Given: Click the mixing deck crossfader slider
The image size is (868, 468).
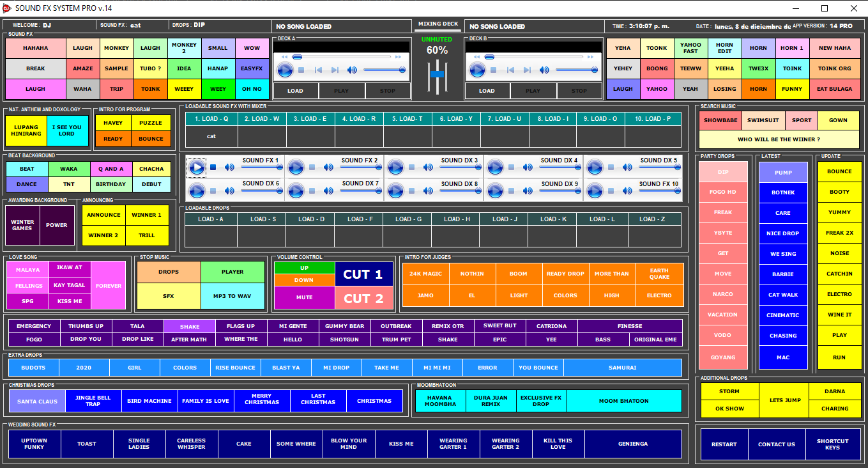Looking at the screenshot, I should tap(438, 75).
